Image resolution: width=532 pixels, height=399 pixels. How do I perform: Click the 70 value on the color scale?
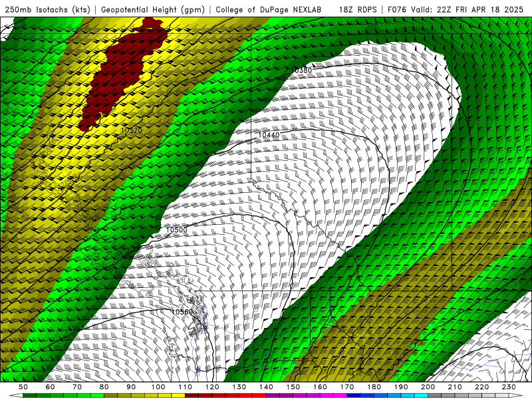pyautogui.click(x=77, y=387)
